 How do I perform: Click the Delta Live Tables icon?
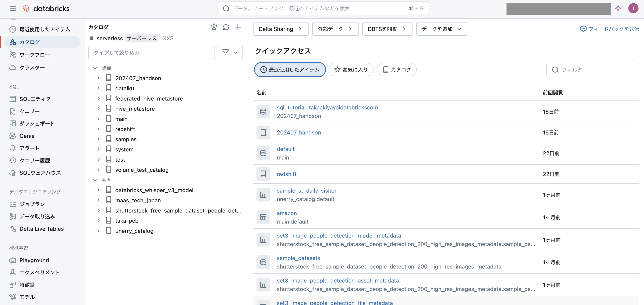13,229
